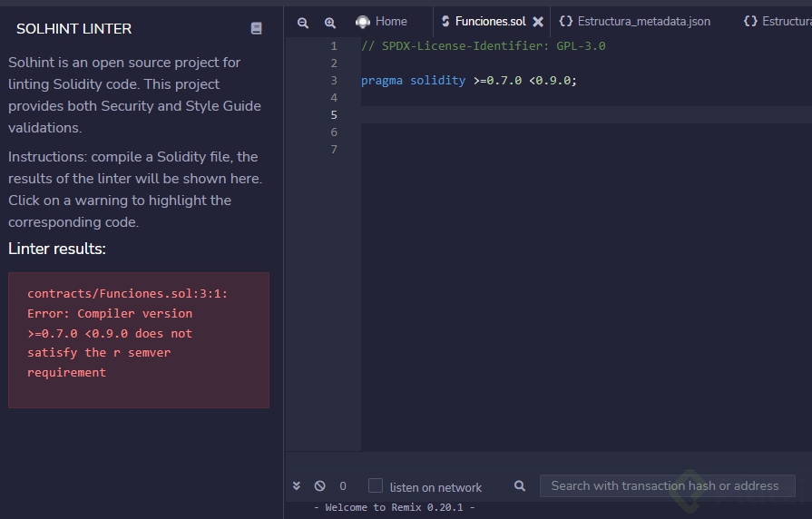Click the pending transactions counter showing 0
Screen dimensions: 812x519
pos(343,486)
